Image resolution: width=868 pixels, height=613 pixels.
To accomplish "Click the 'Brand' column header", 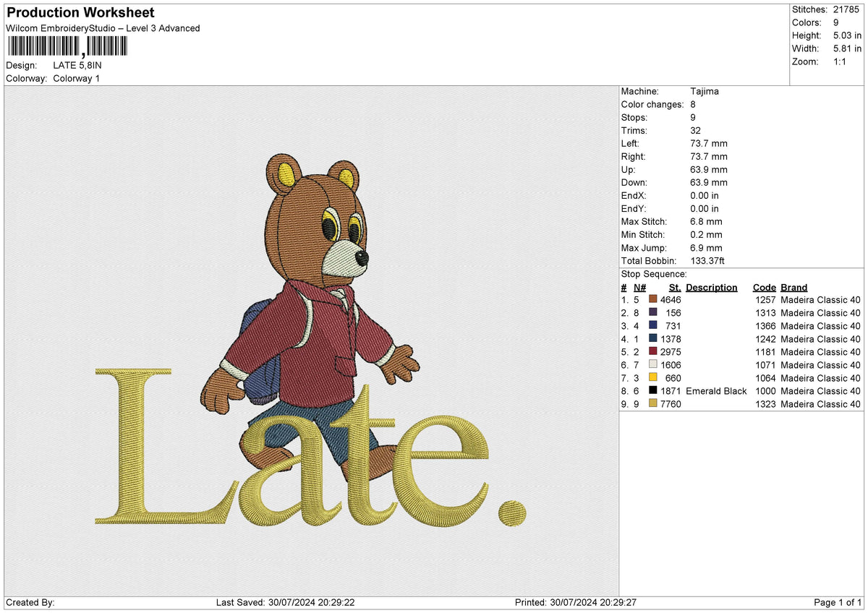I will point(794,287).
